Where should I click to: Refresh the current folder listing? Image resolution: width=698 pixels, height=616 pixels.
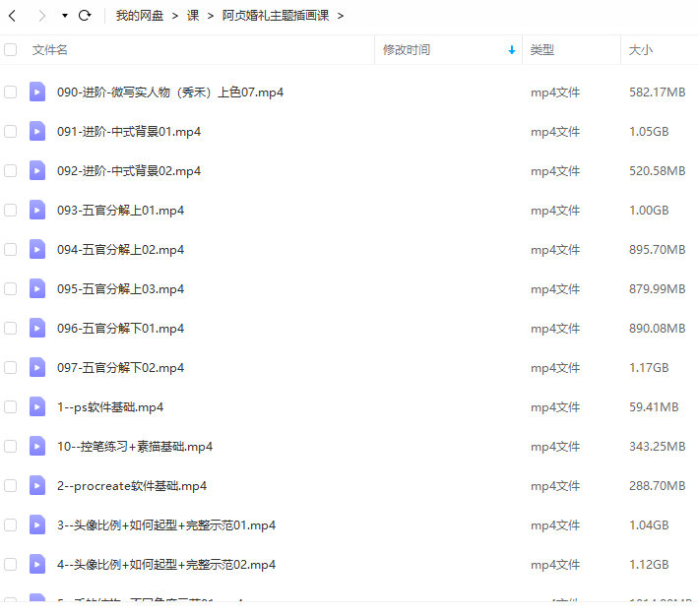85,16
